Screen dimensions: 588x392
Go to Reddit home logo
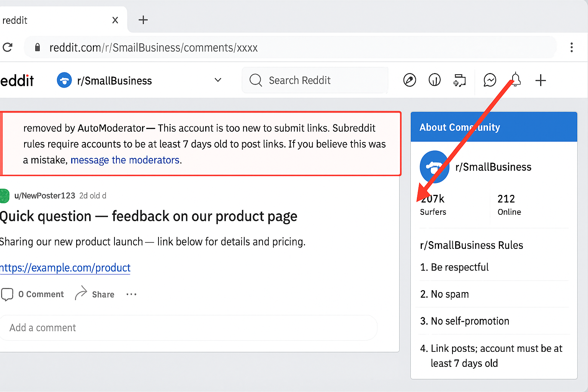coord(17,80)
